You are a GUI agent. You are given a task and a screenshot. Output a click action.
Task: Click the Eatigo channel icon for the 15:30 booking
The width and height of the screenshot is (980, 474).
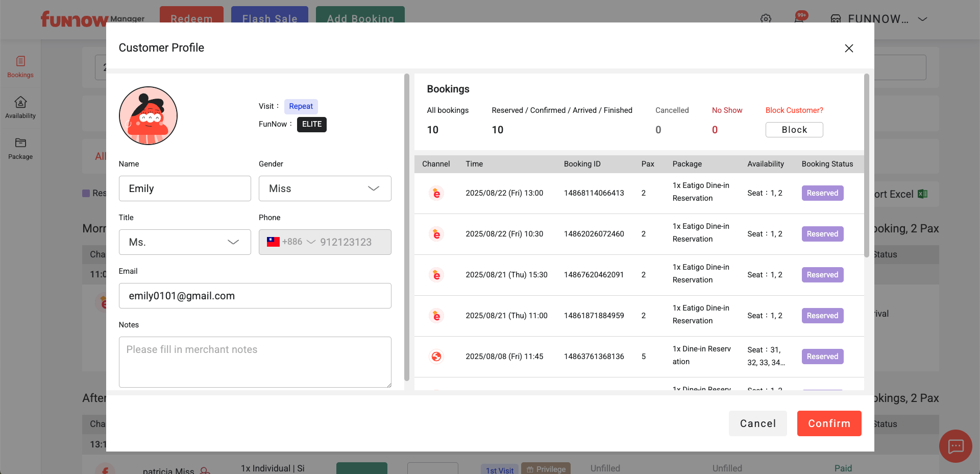[436, 275]
